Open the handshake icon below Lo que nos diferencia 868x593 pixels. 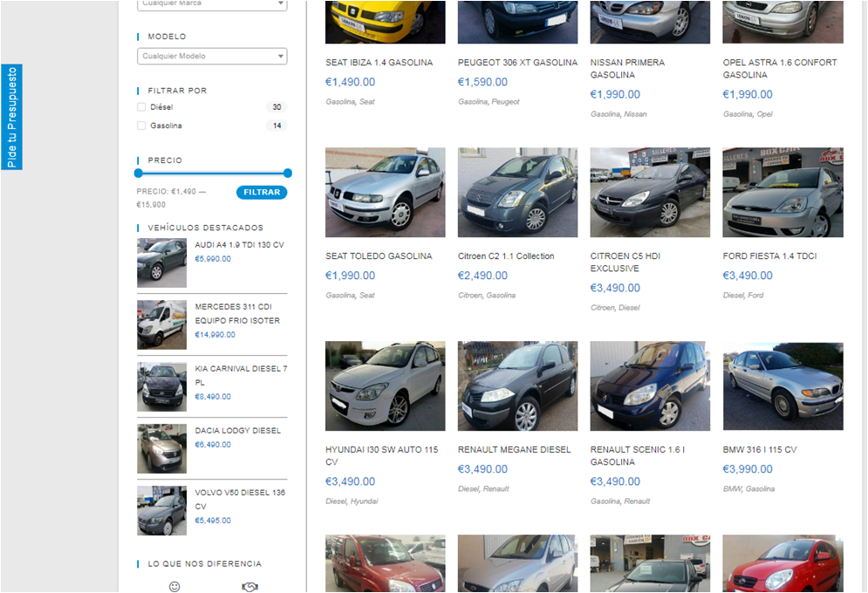pos(249,586)
